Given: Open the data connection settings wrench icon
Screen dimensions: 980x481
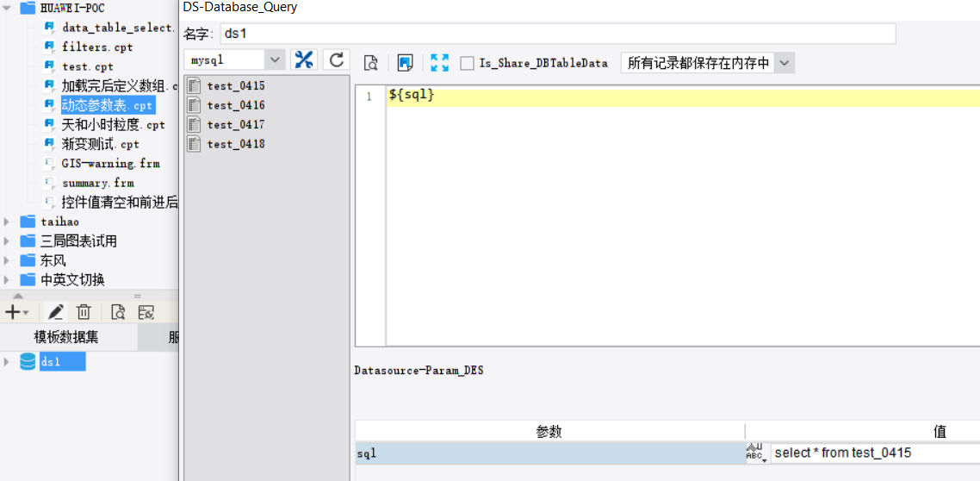Looking at the screenshot, I should point(304,60).
